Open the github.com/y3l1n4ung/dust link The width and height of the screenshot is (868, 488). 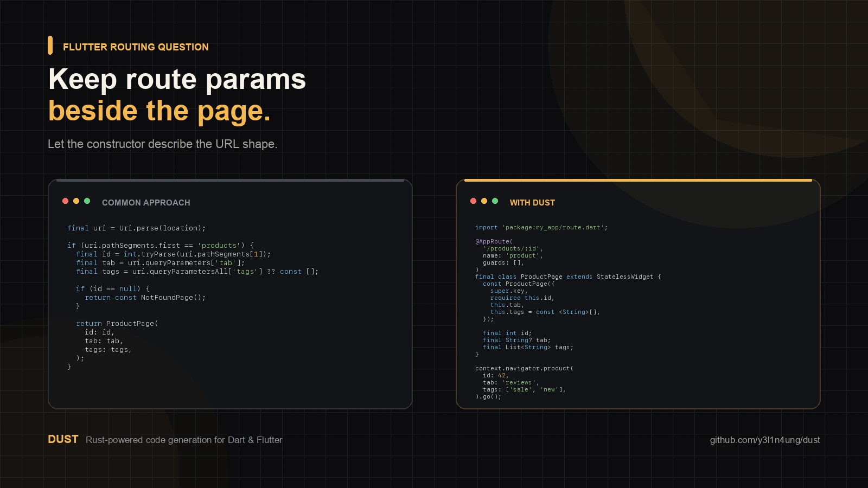765,440
